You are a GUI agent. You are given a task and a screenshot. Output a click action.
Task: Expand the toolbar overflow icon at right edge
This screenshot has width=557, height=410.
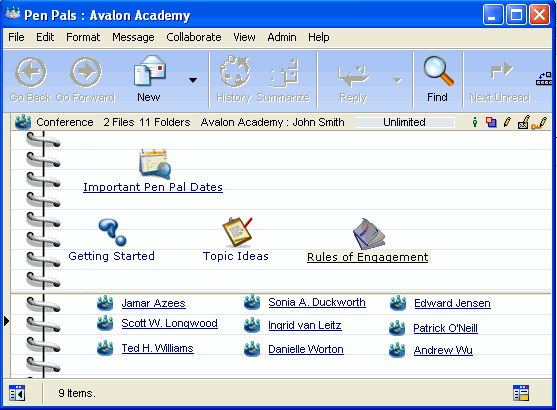(x=544, y=79)
